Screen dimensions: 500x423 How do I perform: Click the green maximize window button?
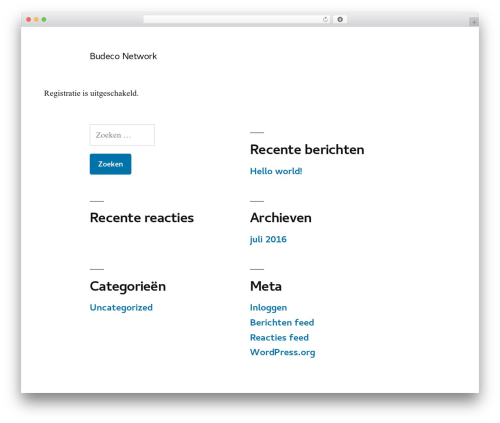[44, 20]
